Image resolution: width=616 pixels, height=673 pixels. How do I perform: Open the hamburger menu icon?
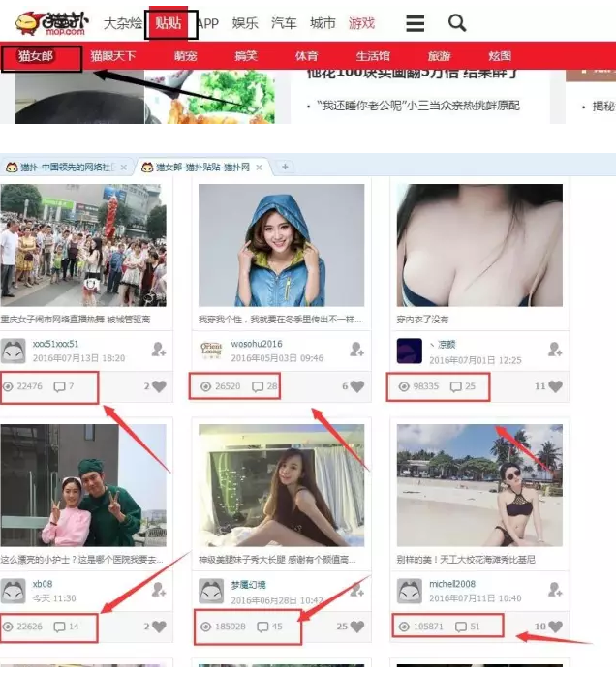[415, 23]
